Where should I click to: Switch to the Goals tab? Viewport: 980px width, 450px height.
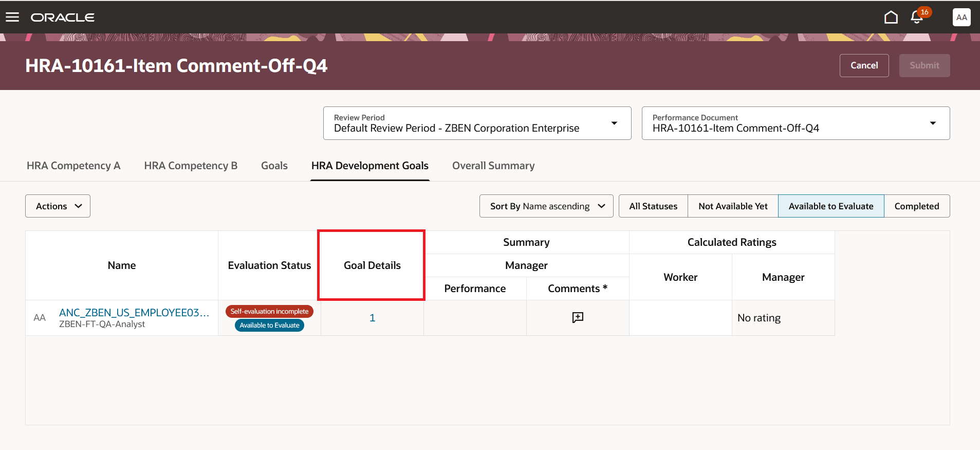coord(274,166)
